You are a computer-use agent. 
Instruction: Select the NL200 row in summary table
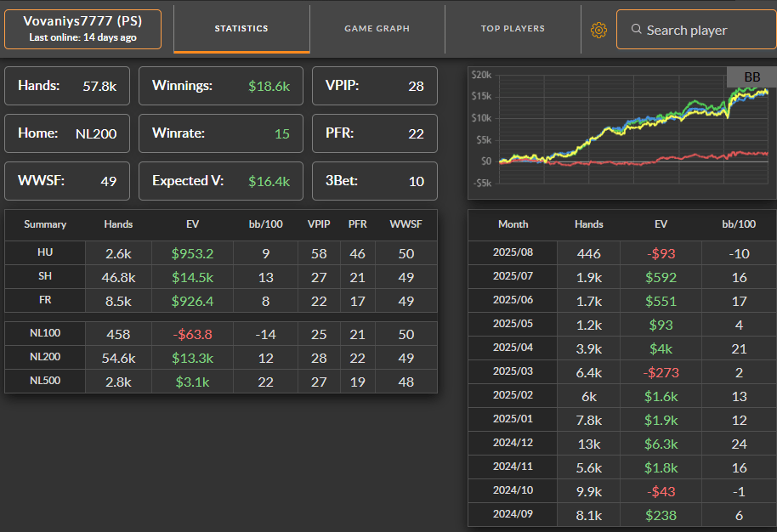coord(221,358)
